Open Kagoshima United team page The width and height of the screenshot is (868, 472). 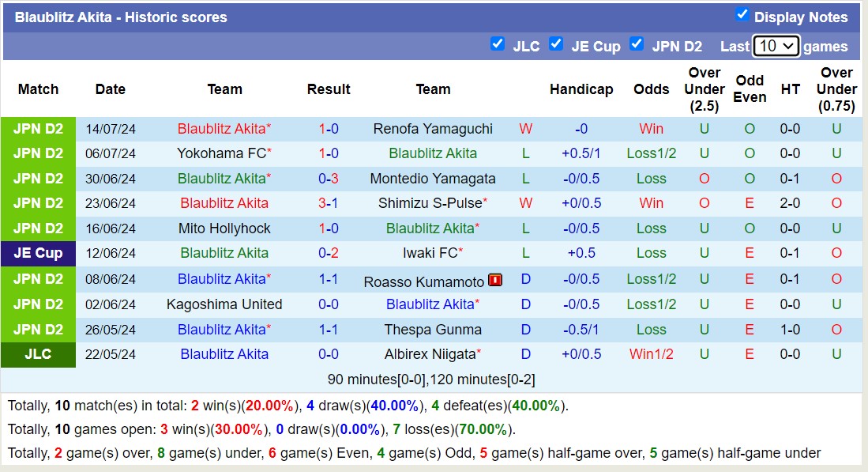click(224, 304)
